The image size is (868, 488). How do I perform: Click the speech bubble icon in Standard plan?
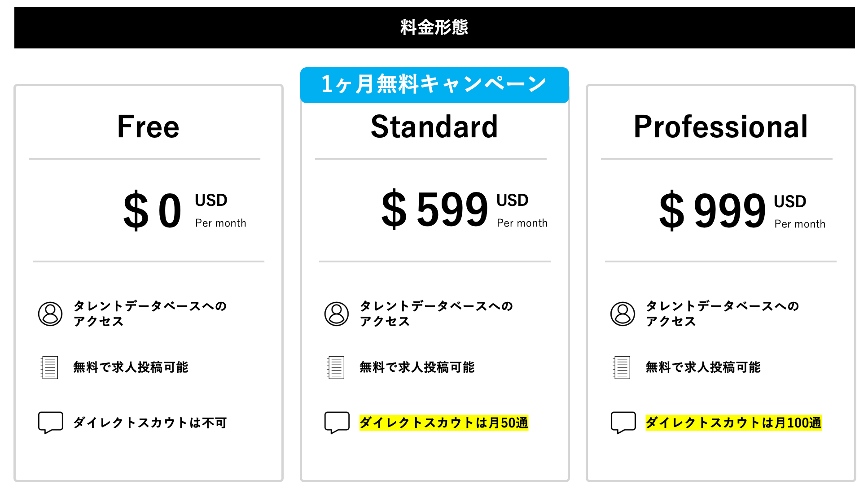coord(337,422)
